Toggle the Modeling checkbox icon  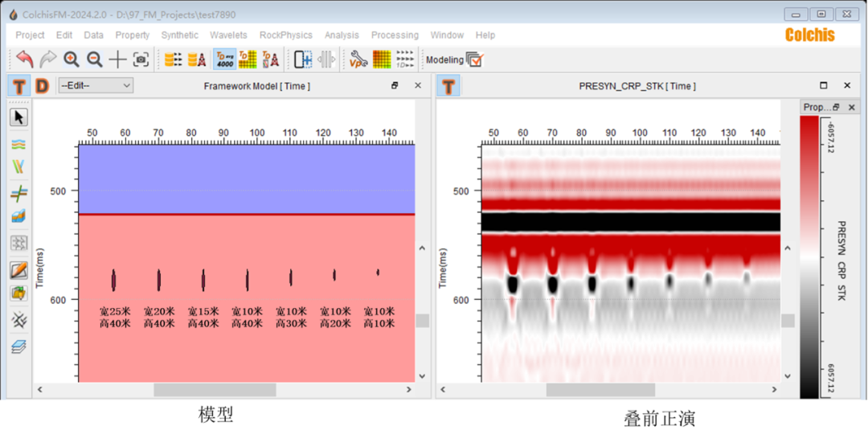pyautogui.click(x=474, y=59)
